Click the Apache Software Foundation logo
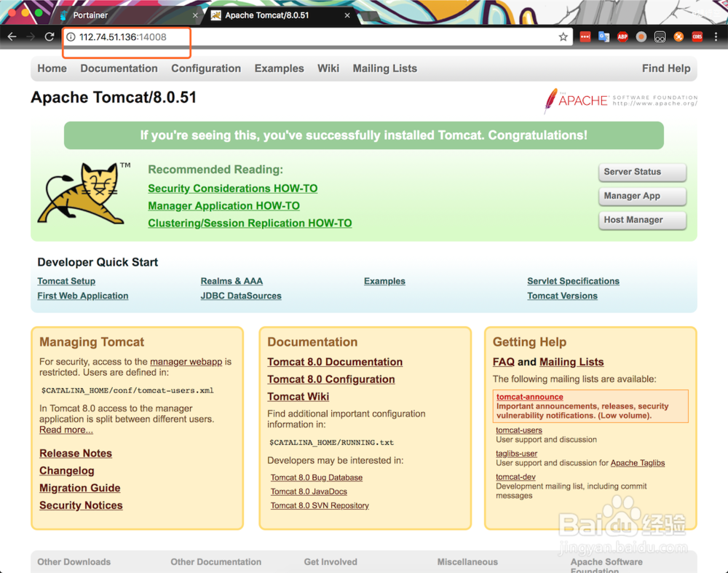The height and width of the screenshot is (573, 728). tap(621, 100)
